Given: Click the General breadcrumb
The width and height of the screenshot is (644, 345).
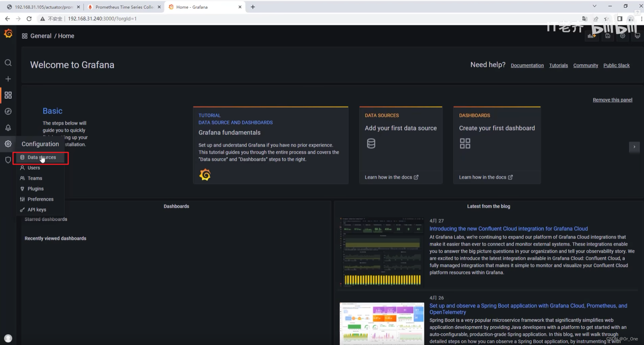Looking at the screenshot, I should (x=41, y=36).
